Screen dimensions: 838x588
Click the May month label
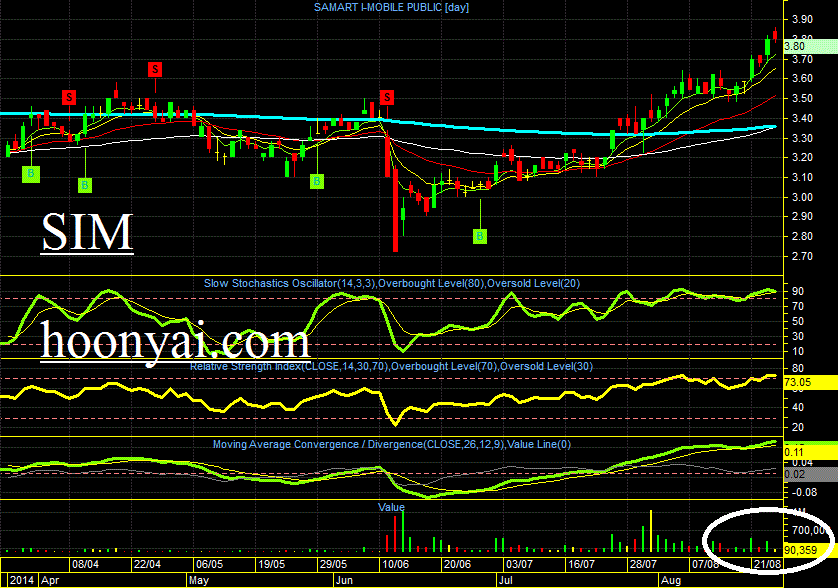[199, 580]
